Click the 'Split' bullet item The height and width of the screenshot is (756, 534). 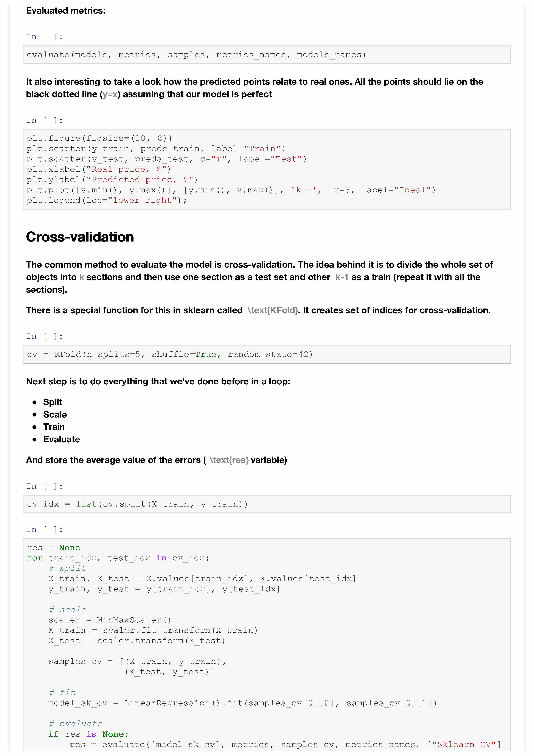53,402
